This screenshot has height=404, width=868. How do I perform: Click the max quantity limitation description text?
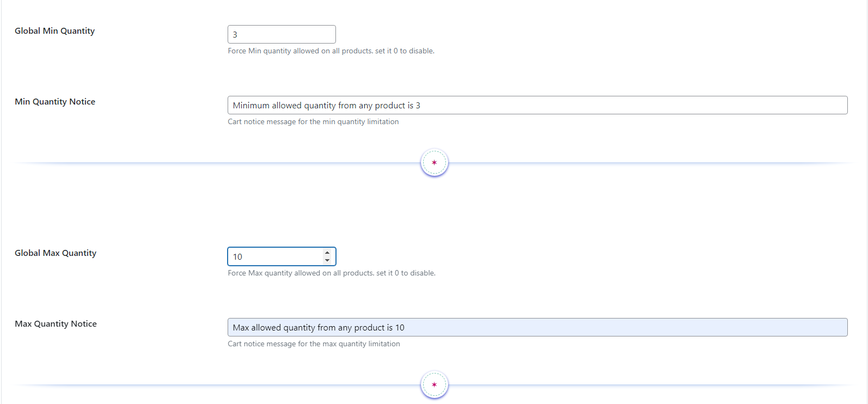314,344
